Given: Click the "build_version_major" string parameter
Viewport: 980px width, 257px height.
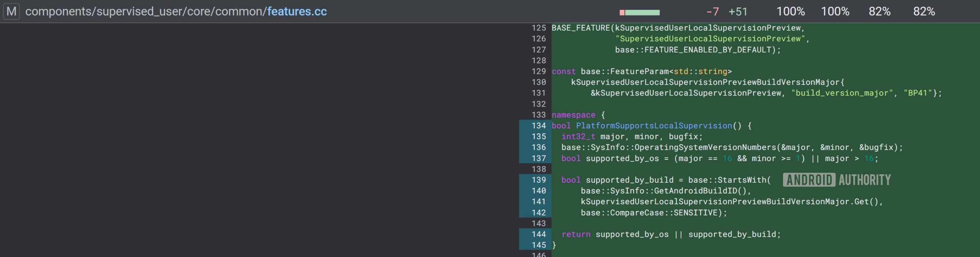Looking at the screenshot, I should [842, 93].
